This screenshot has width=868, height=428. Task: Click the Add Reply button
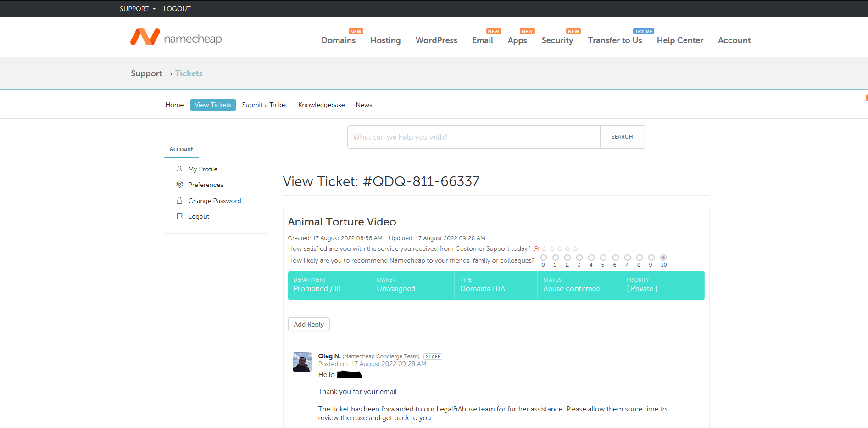pyautogui.click(x=309, y=324)
